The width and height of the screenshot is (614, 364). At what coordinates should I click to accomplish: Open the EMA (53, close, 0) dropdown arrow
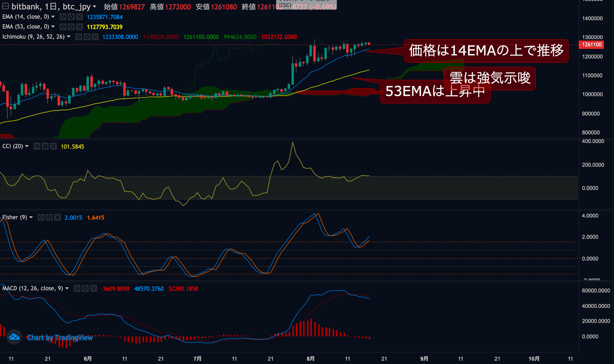53,27
